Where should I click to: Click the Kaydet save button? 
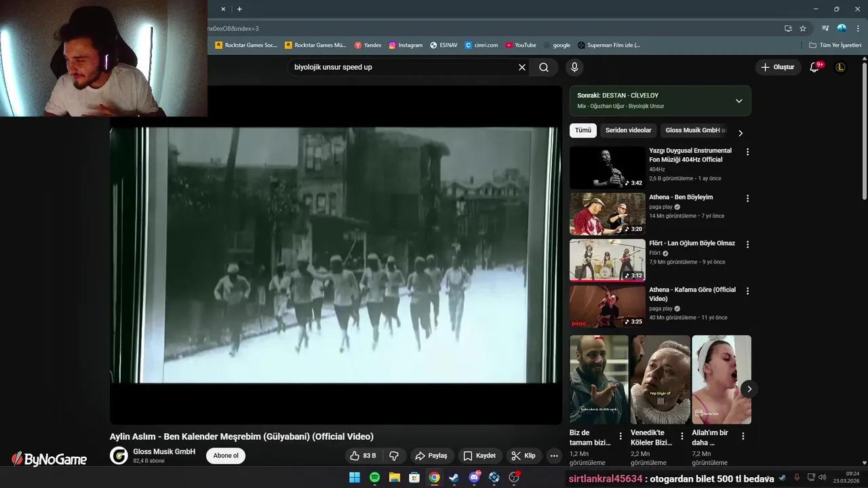(x=479, y=456)
